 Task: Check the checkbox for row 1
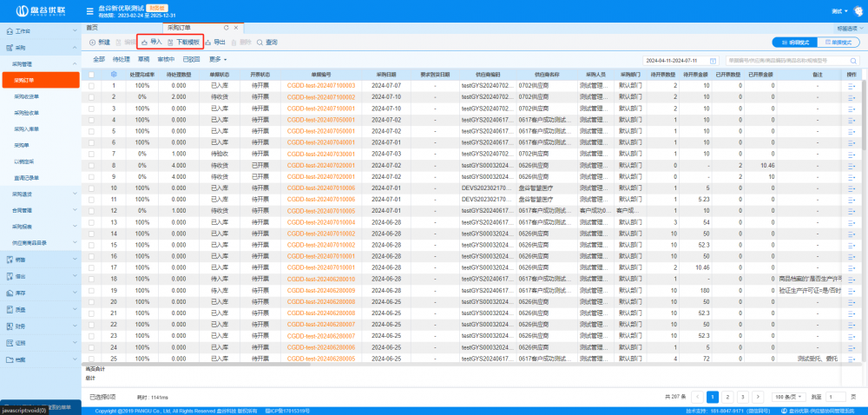(x=91, y=86)
